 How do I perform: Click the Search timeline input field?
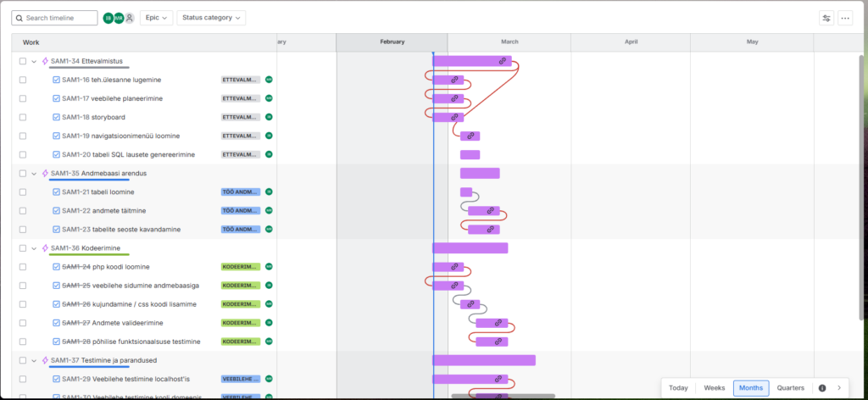pyautogui.click(x=56, y=18)
